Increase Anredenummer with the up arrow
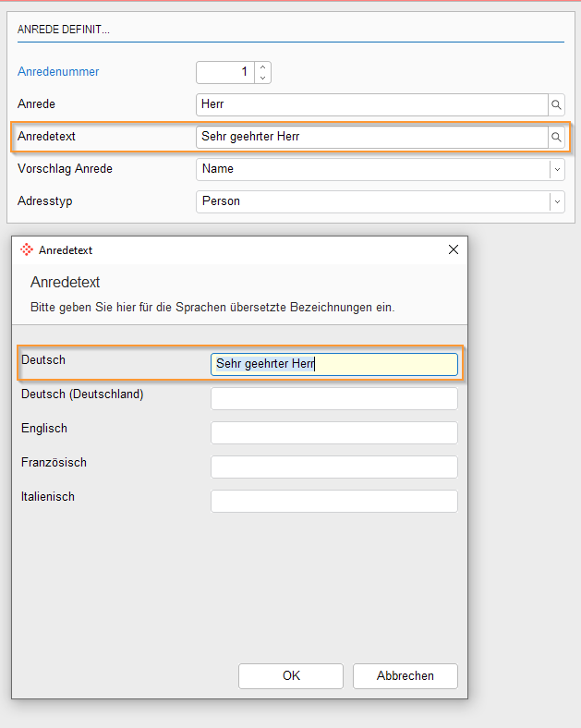 coord(263,67)
